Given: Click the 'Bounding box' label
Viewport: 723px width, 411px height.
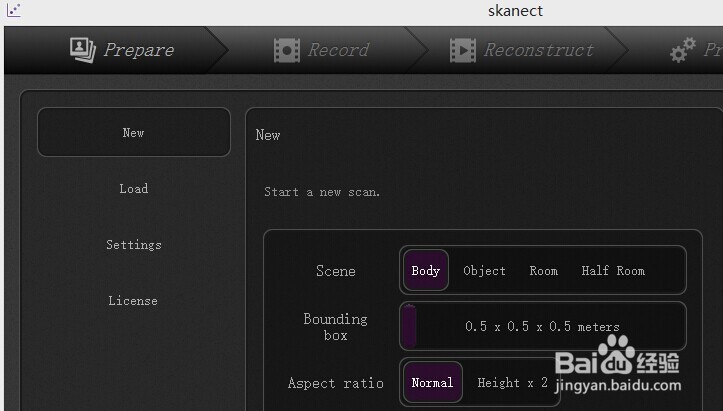Looking at the screenshot, I should pos(336,327).
